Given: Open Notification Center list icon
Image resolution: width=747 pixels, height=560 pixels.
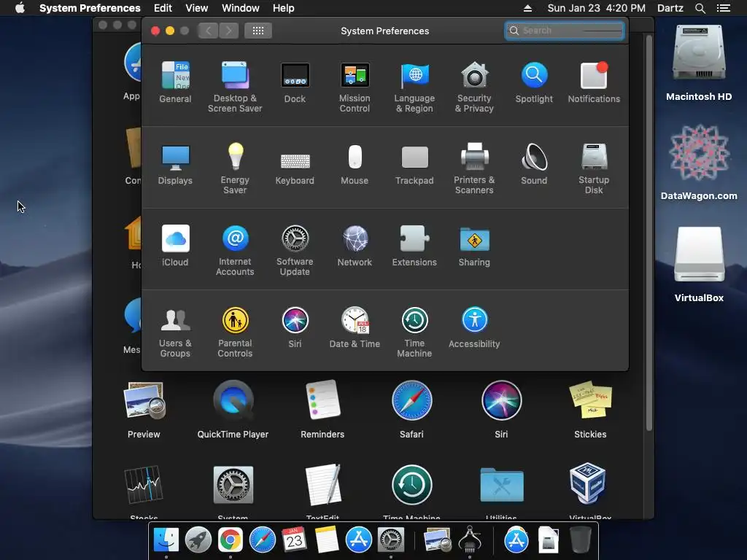Looking at the screenshot, I should (723, 8).
